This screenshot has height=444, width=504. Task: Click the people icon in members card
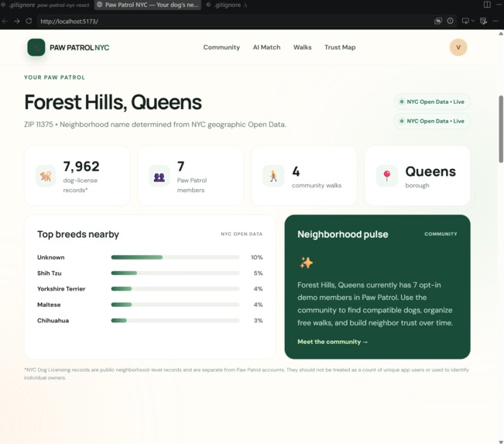point(159,176)
